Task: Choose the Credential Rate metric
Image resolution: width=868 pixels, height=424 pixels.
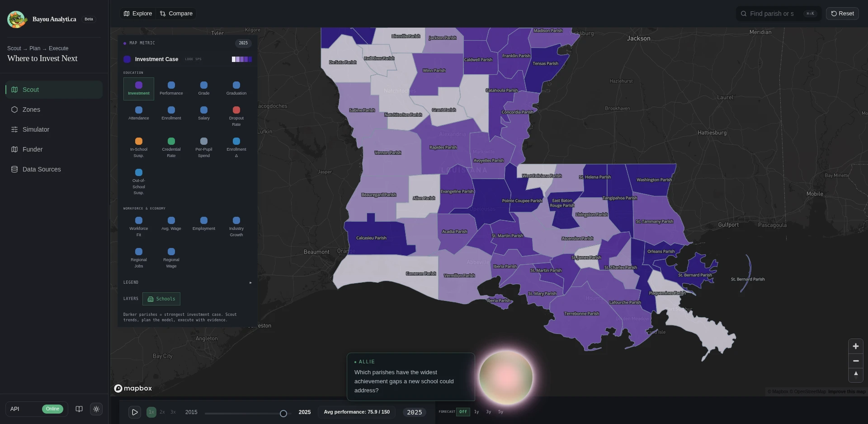Action: 171,148
